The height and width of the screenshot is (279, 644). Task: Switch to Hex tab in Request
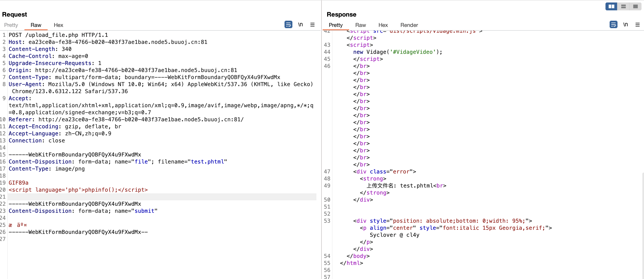(58, 25)
